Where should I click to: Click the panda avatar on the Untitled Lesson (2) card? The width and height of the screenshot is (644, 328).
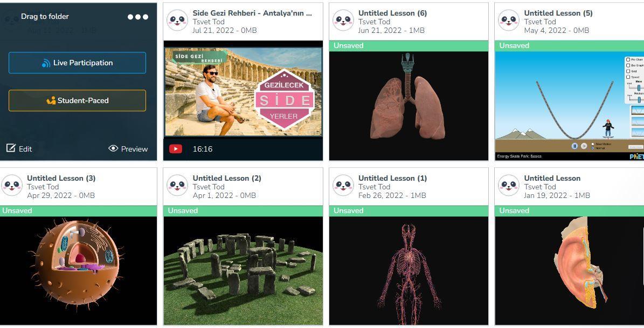(x=177, y=186)
